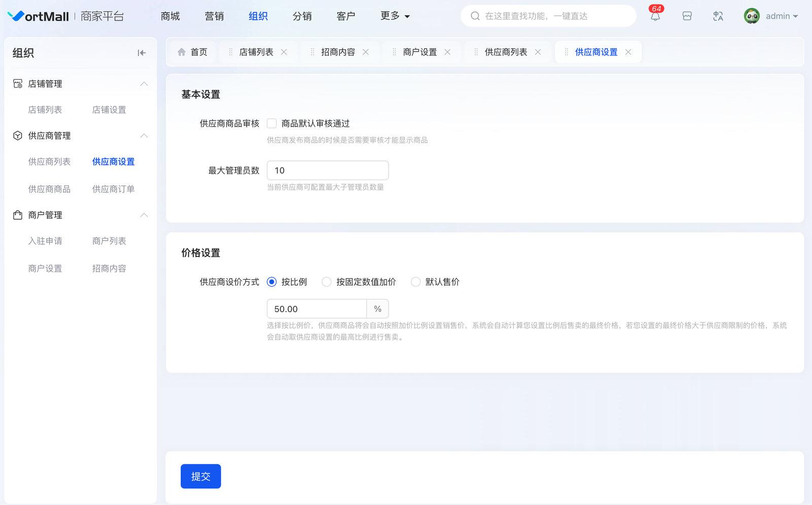The image size is (812, 505).
Task: Click the home icon in the 首页 tab
Action: point(182,52)
